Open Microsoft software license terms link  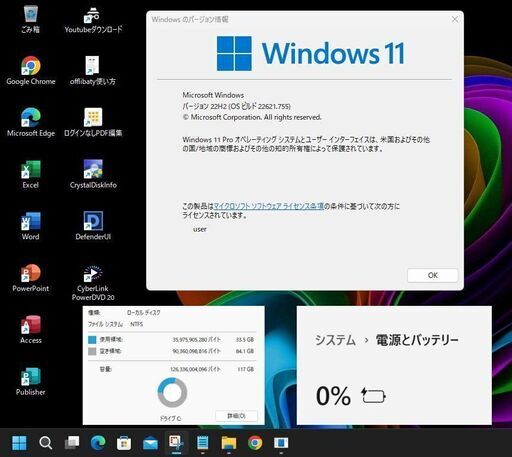(268, 206)
